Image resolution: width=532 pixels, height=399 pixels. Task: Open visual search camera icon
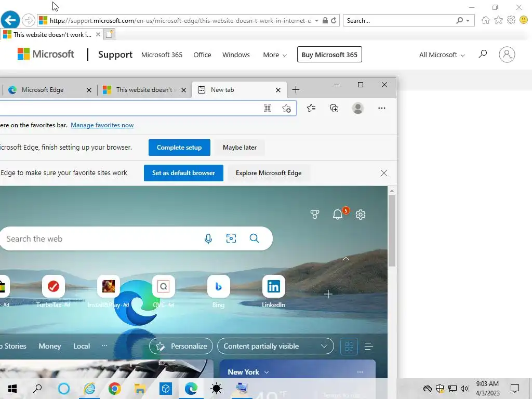coord(231,238)
